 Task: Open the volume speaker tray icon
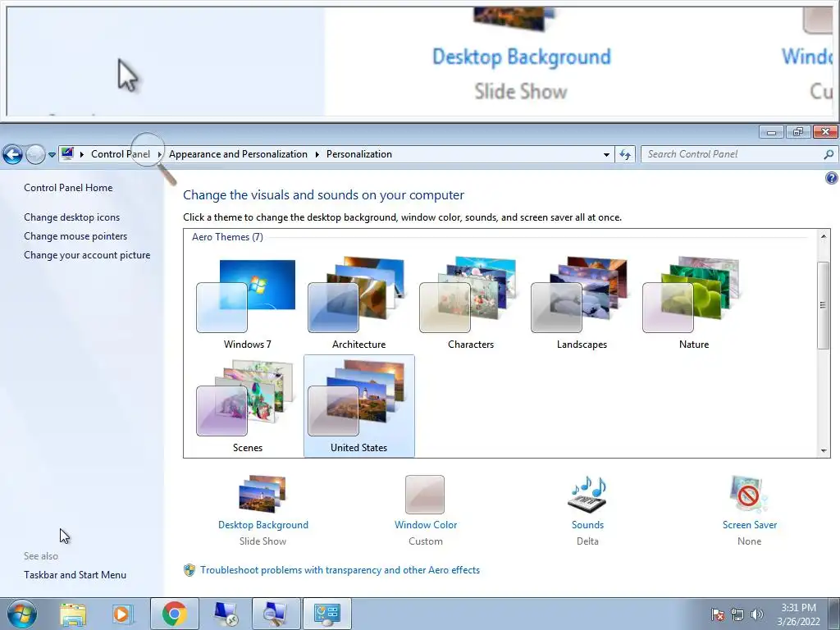coord(757,614)
